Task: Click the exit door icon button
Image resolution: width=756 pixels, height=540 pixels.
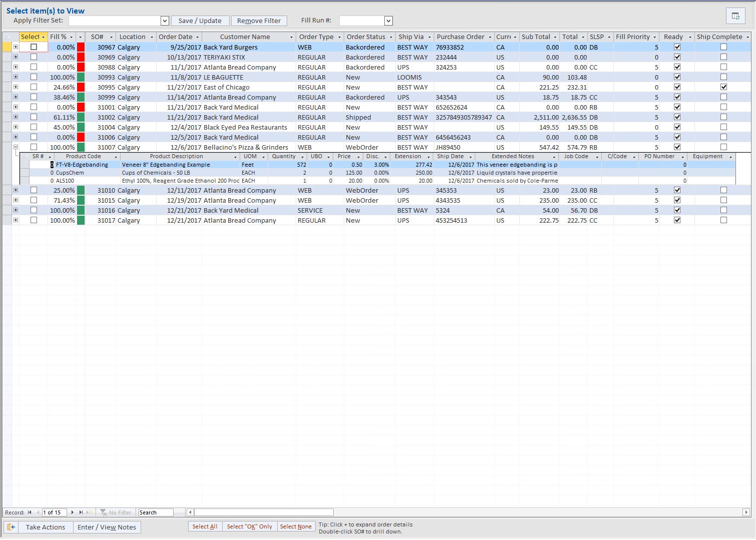Action: click(x=11, y=527)
